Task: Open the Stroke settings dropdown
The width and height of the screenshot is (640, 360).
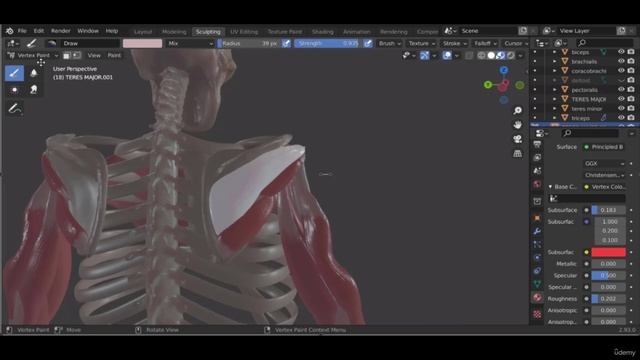Action: pyautogui.click(x=455, y=43)
